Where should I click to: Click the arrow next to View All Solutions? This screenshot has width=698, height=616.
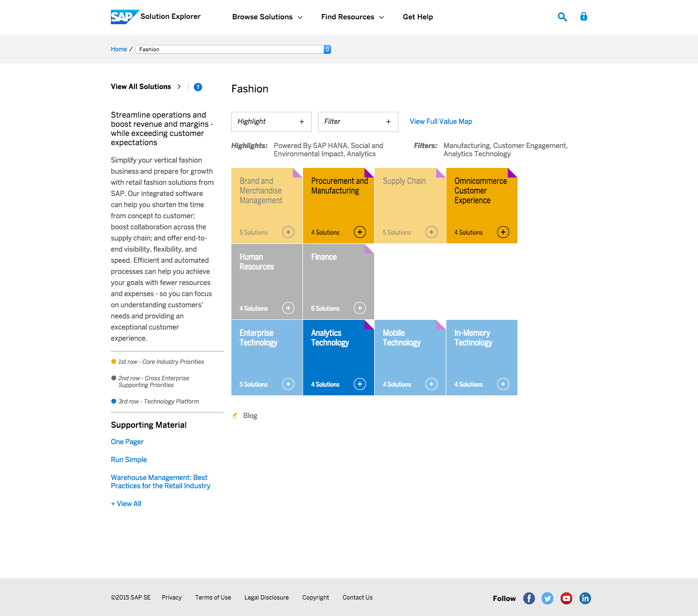[179, 87]
